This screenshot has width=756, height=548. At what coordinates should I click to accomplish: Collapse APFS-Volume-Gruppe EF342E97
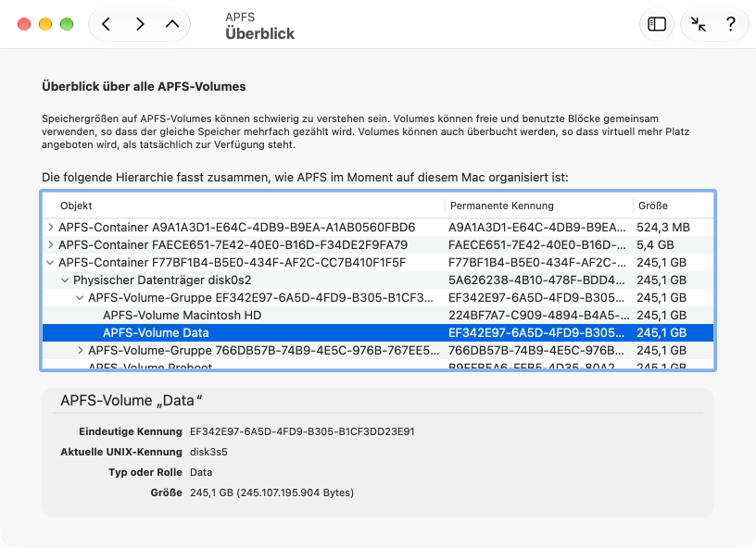click(80, 297)
